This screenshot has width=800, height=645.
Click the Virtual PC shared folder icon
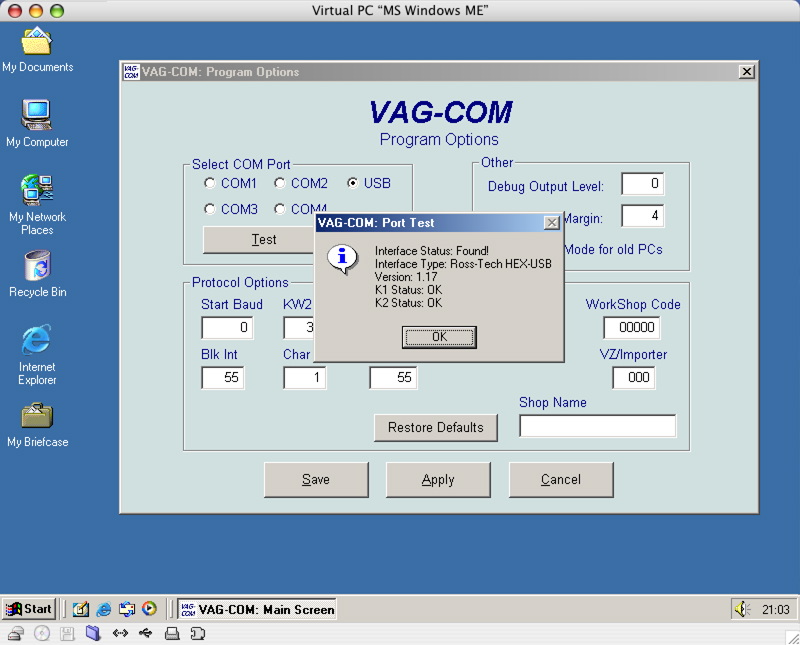pyautogui.click(x=93, y=633)
